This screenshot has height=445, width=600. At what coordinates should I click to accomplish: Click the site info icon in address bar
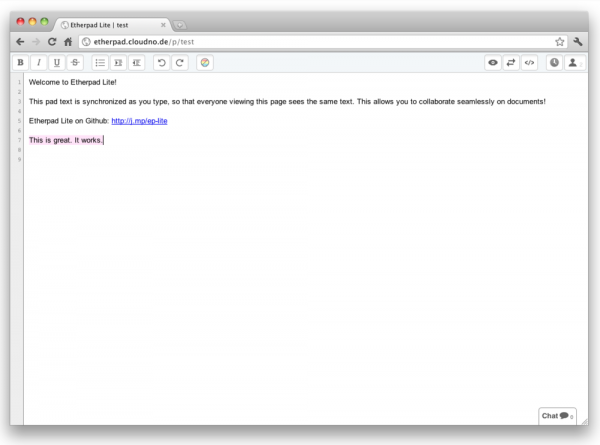(86, 42)
